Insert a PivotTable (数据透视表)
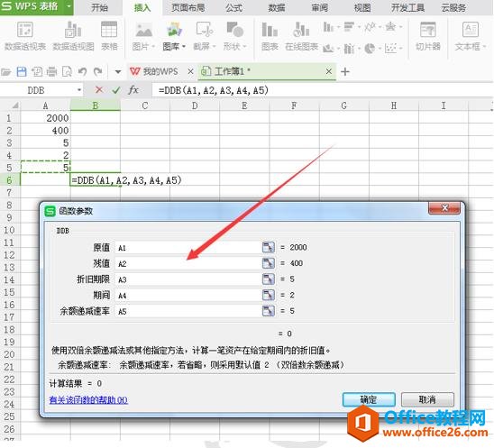The width and height of the screenshot is (494, 448). 25,36
